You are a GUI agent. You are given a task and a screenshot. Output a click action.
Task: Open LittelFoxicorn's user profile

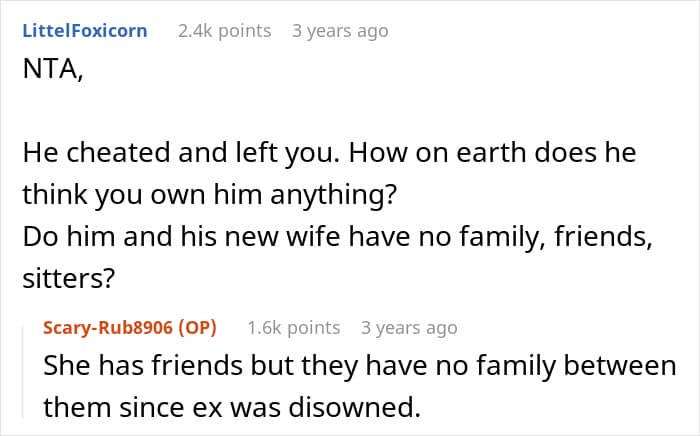pyautogui.click(x=84, y=31)
